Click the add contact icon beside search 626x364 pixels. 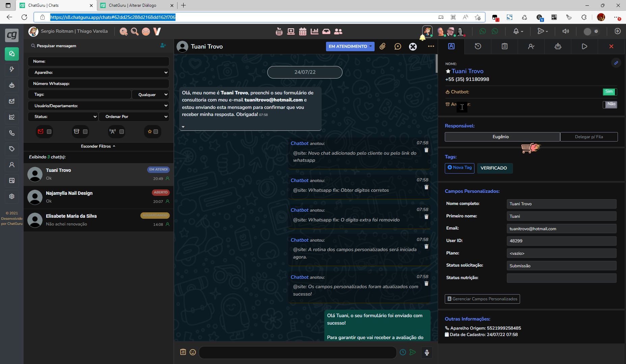[163, 45]
